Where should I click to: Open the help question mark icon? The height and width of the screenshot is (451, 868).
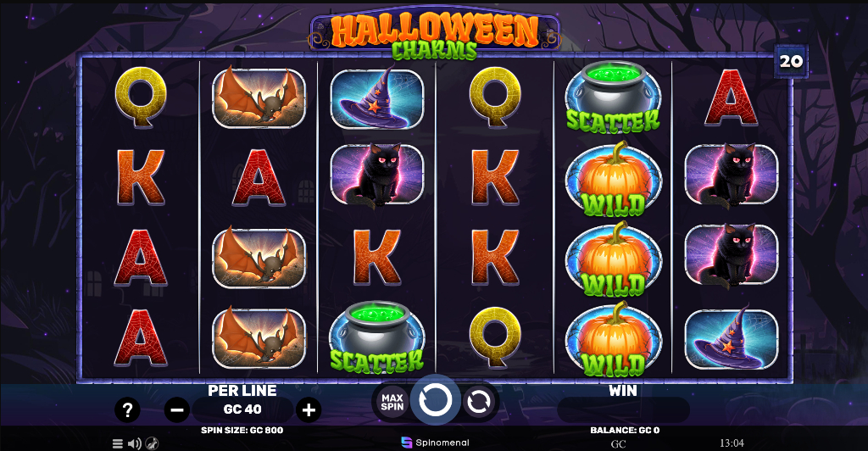(x=127, y=410)
